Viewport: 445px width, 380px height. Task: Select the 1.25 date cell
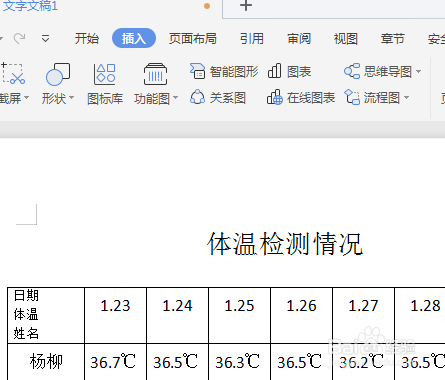(x=239, y=315)
